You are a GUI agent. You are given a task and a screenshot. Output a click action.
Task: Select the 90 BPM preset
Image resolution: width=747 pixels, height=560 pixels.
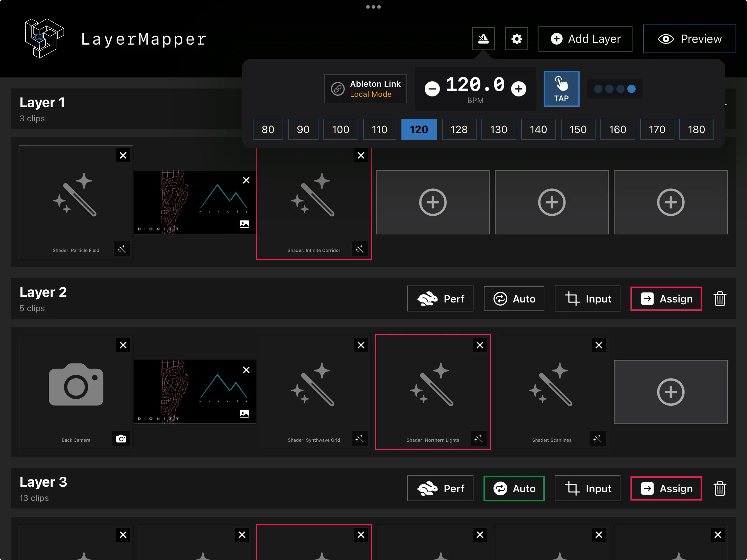(303, 129)
